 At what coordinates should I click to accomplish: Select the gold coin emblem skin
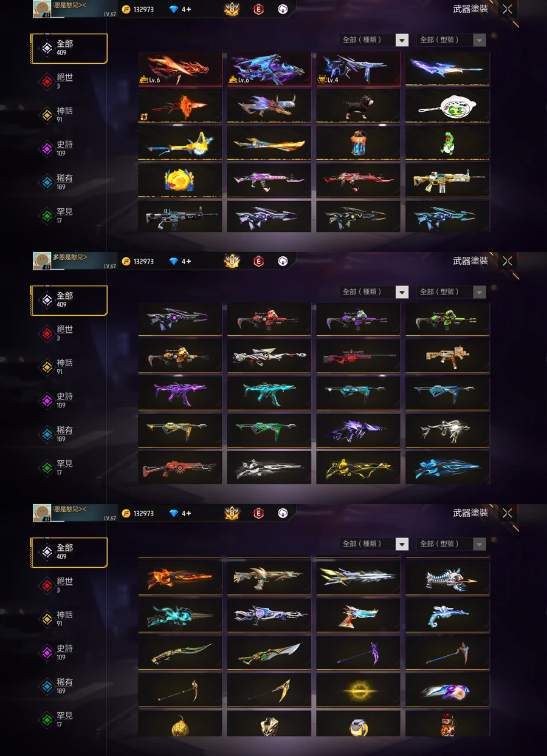pos(180,180)
